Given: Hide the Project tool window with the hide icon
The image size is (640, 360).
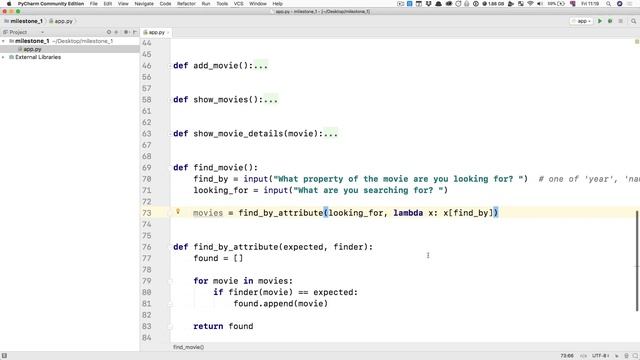Looking at the screenshot, I should pyautogui.click(x=135, y=32).
